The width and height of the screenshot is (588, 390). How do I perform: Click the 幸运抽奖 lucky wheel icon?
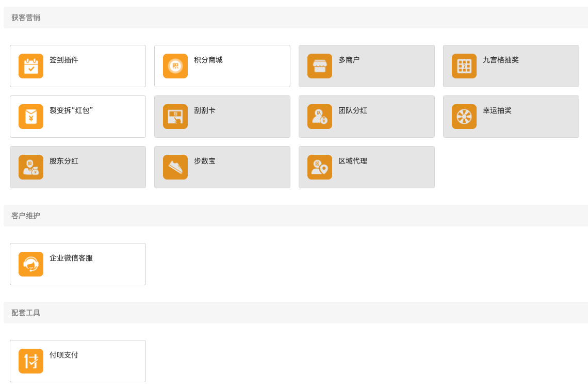click(x=464, y=117)
